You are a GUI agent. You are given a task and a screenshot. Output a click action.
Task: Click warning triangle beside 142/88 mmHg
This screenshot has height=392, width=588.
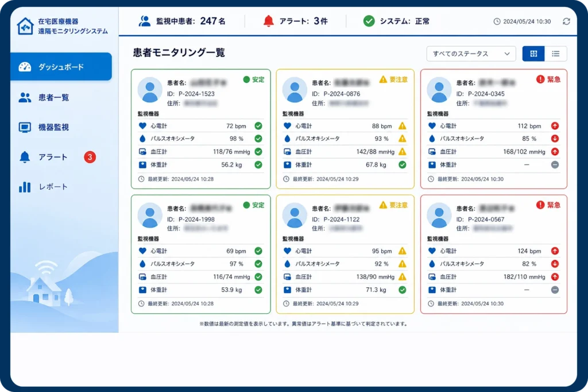tap(403, 151)
